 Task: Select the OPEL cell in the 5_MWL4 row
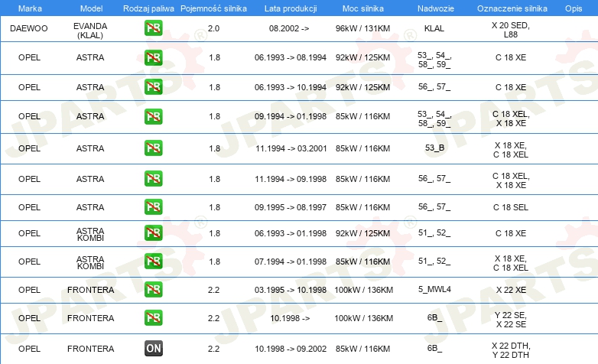pyautogui.click(x=29, y=290)
